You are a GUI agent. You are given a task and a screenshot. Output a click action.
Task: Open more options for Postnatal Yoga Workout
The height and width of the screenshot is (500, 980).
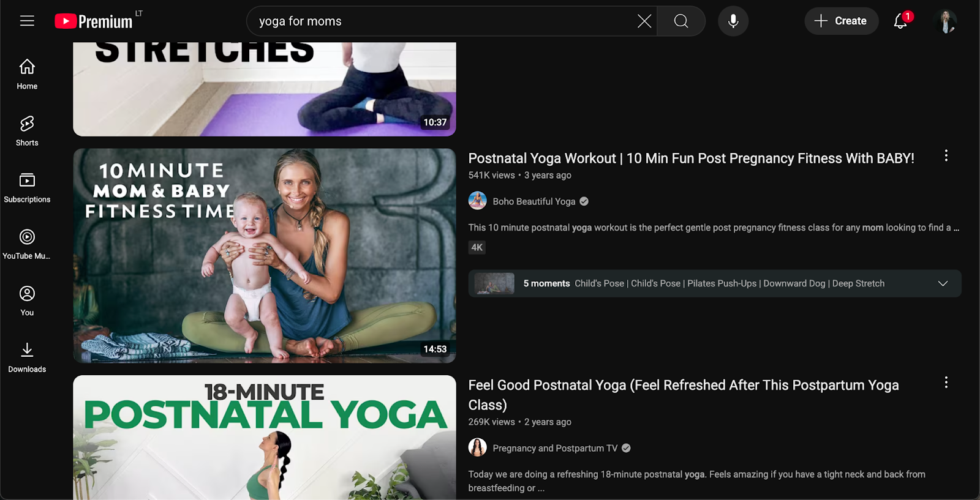click(x=946, y=156)
